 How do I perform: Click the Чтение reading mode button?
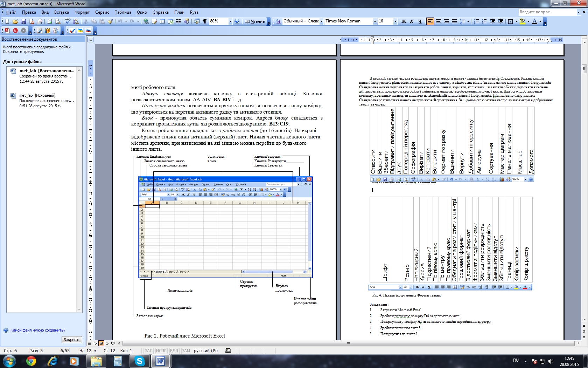(x=255, y=21)
